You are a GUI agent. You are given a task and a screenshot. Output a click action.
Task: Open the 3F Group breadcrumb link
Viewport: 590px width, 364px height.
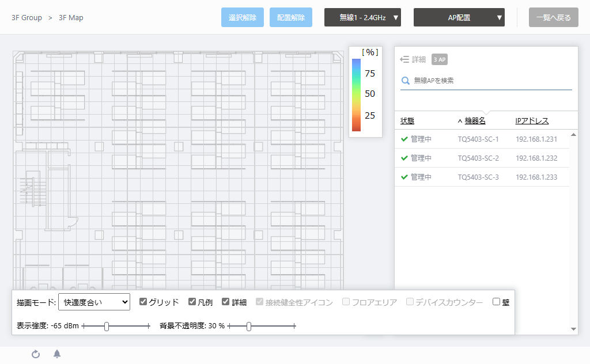tap(27, 18)
